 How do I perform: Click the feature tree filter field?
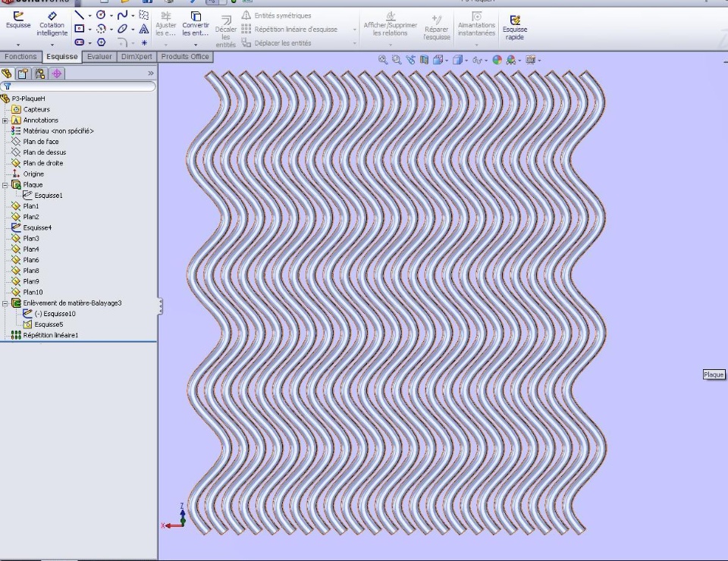tap(78, 86)
